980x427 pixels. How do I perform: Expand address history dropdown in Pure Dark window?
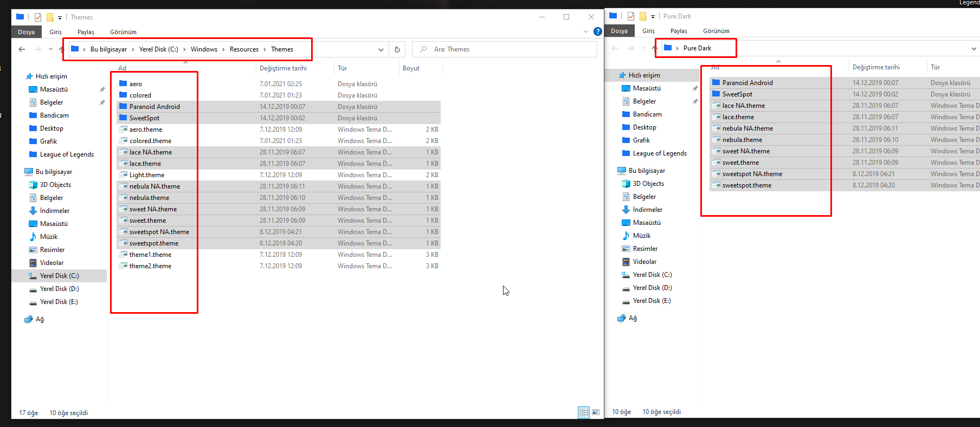click(x=973, y=48)
